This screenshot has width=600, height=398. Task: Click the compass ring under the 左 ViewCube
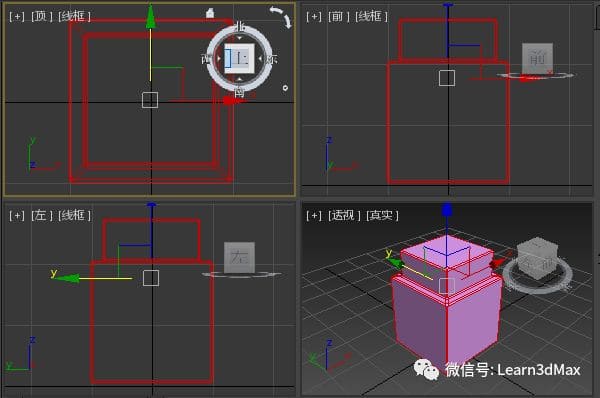tap(242, 274)
